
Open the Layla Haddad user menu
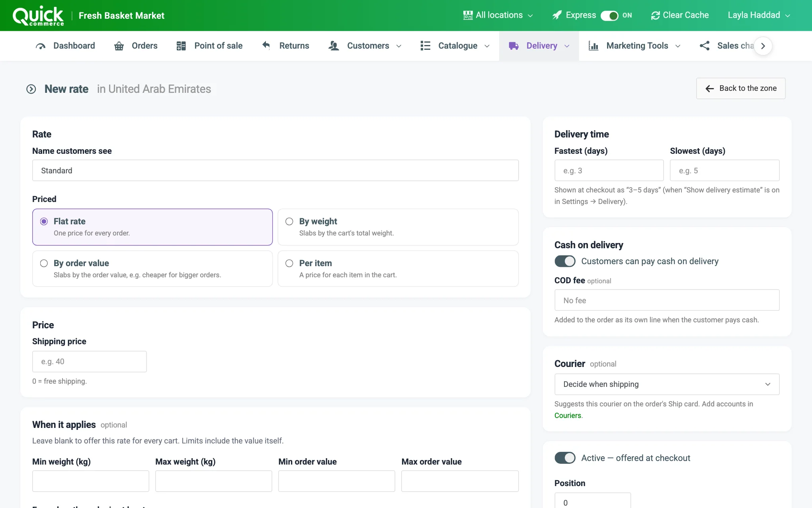pos(759,15)
